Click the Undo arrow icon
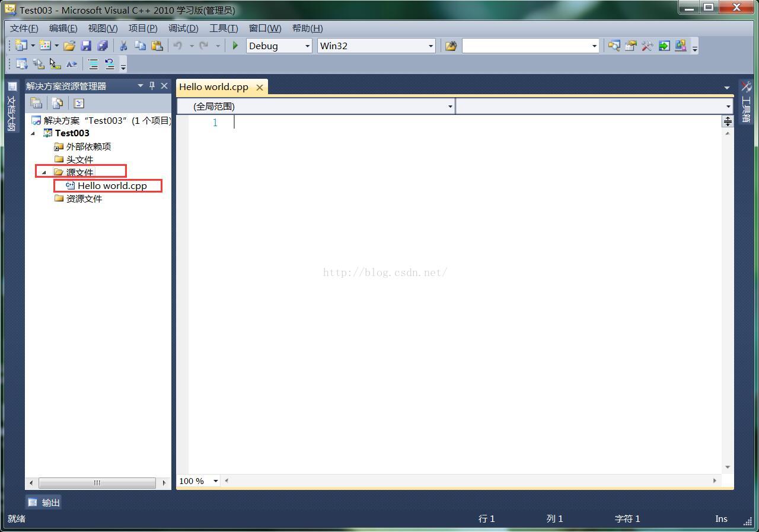759x532 pixels. tap(177, 46)
